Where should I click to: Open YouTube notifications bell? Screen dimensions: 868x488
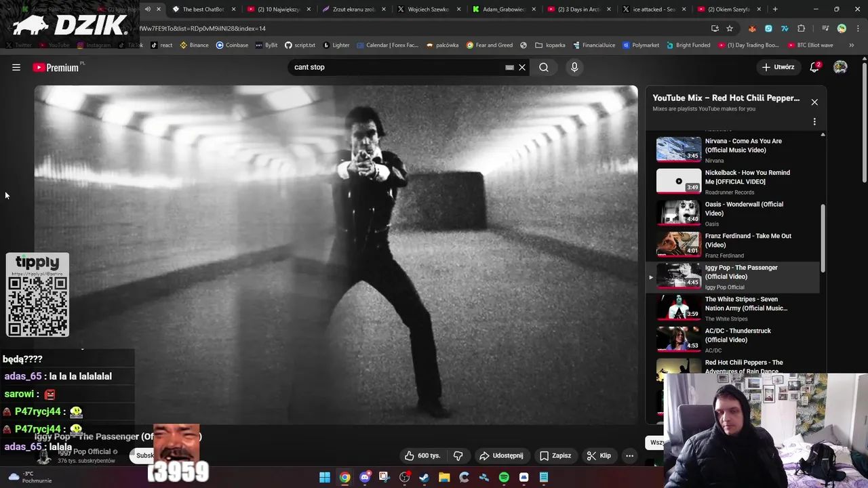(814, 67)
